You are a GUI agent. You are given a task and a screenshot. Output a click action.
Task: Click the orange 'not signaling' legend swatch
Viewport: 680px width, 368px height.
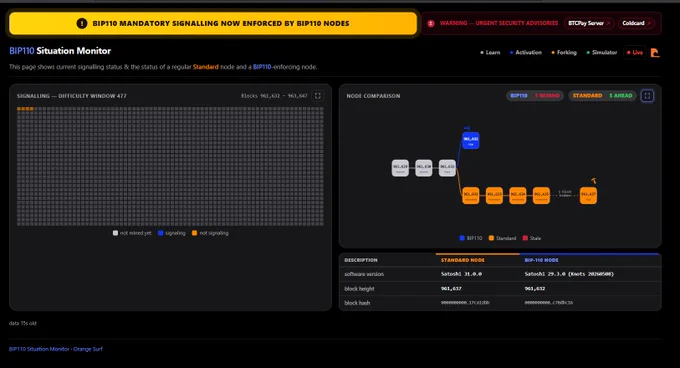click(194, 233)
